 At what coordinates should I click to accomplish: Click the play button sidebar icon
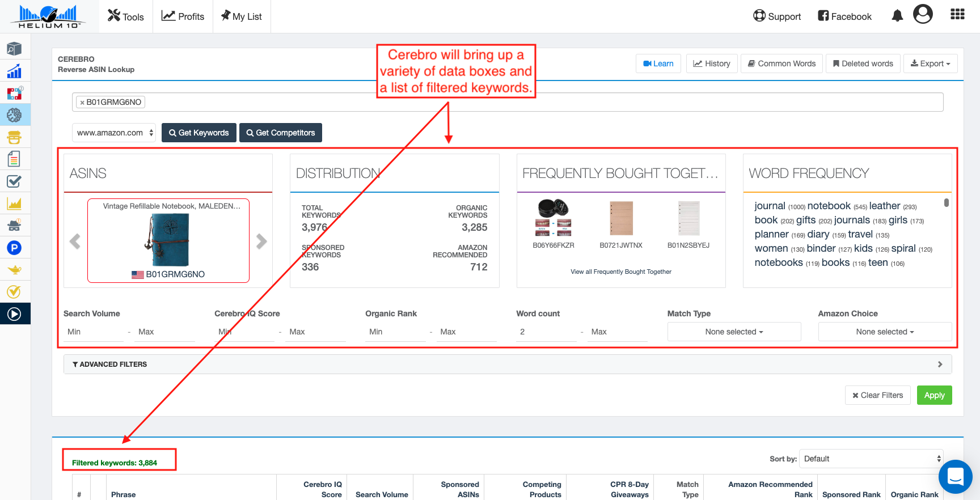14,314
